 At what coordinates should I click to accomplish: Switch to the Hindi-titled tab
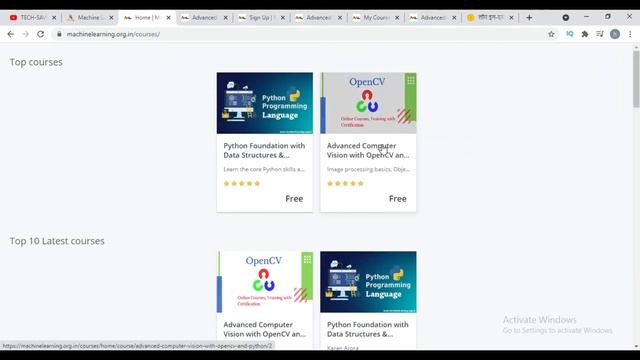[x=490, y=18]
